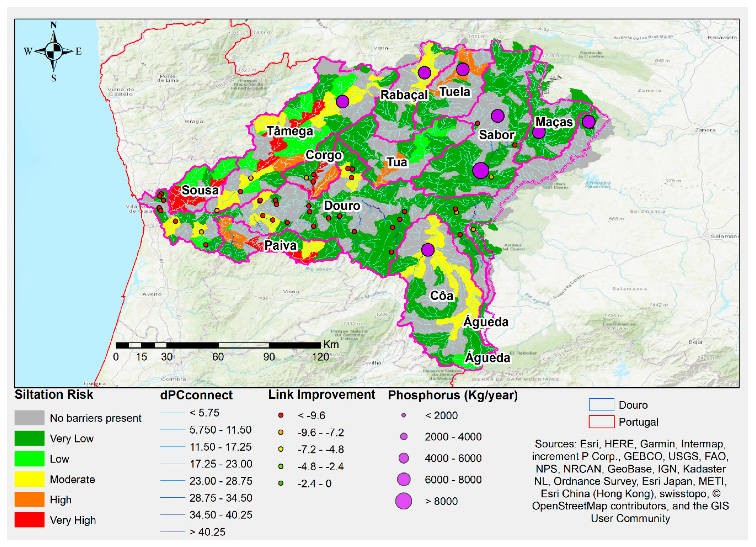This screenshot has height=547, width=756.
Task: Click the red '< -9.6' link improvement dot
Action: (x=281, y=415)
